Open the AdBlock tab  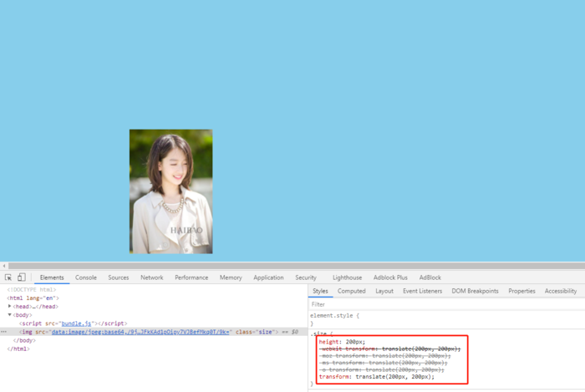[x=430, y=277]
